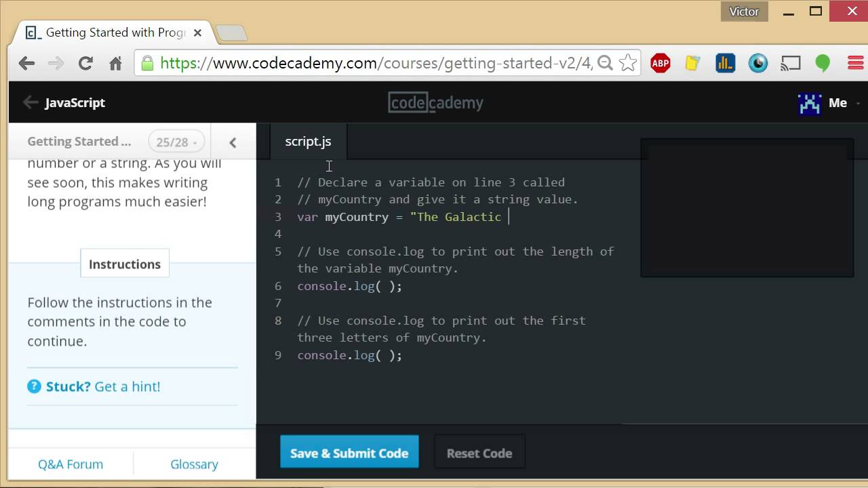
Task: Click the address bar URL
Action: (x=376, y=64)
